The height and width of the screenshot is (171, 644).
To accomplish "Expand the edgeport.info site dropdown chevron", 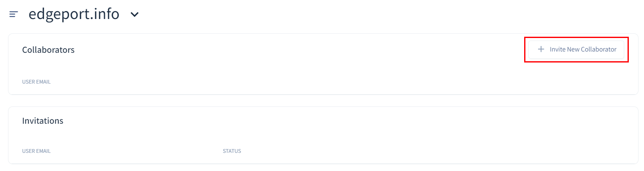I will pos(134,14).
